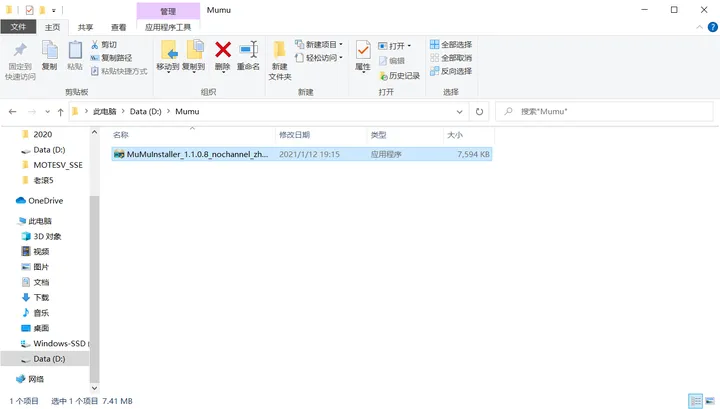Click Invert Selection (反向选择)
The height and width of the screenshot is (409, 720).
pos(450,71)
